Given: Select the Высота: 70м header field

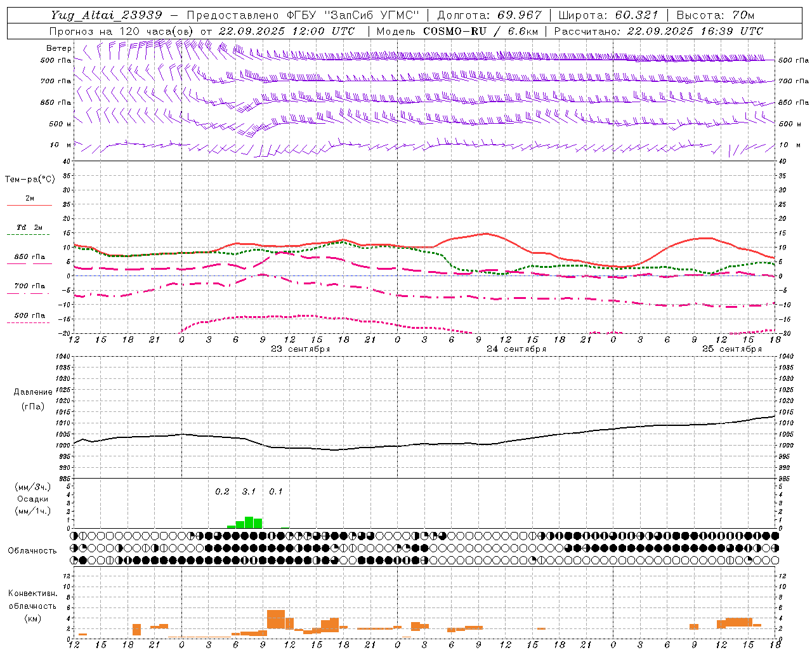Looking at the screenshot, I should coord(715,15).
